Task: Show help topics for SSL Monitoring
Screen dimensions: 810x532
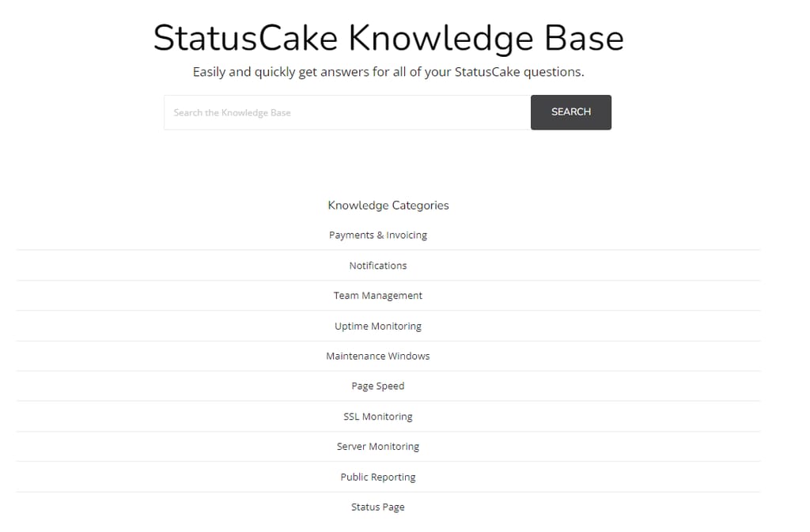Action: pyautogui.click(x=378, y=417)
